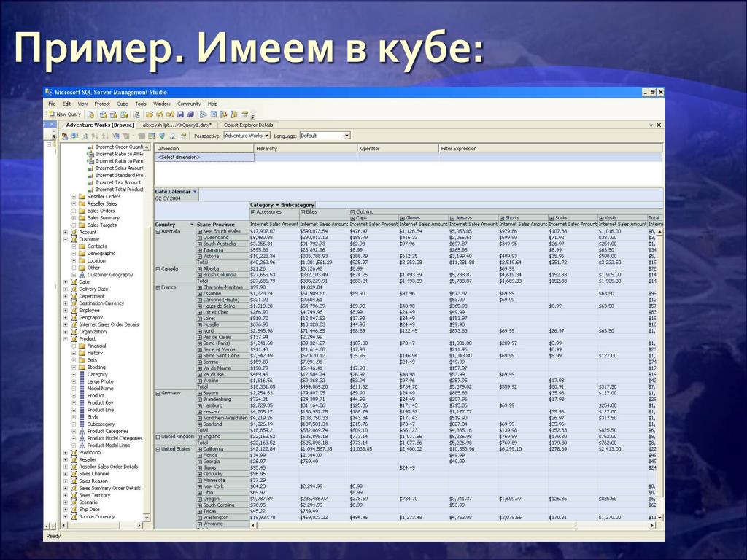
Task: Expand the California state row
Action: 200,449
